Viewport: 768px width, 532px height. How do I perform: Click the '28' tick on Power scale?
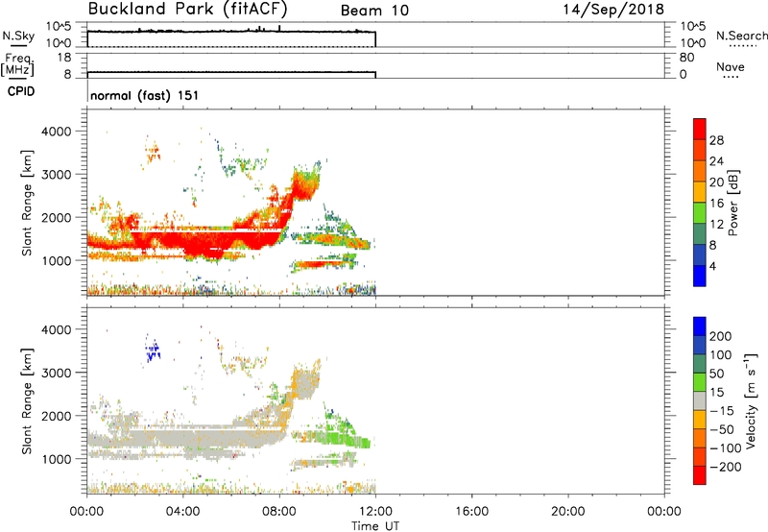click(x=716, y=140)
